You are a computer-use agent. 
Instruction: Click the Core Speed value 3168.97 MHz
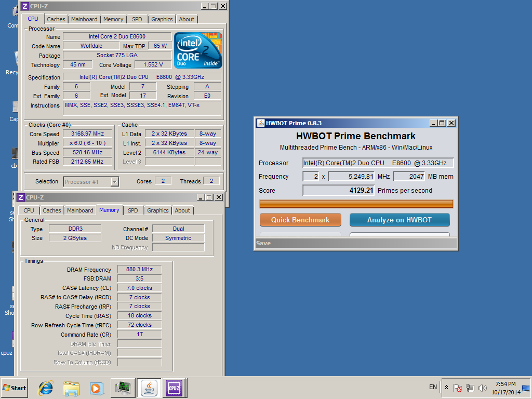tap(87, 134)
